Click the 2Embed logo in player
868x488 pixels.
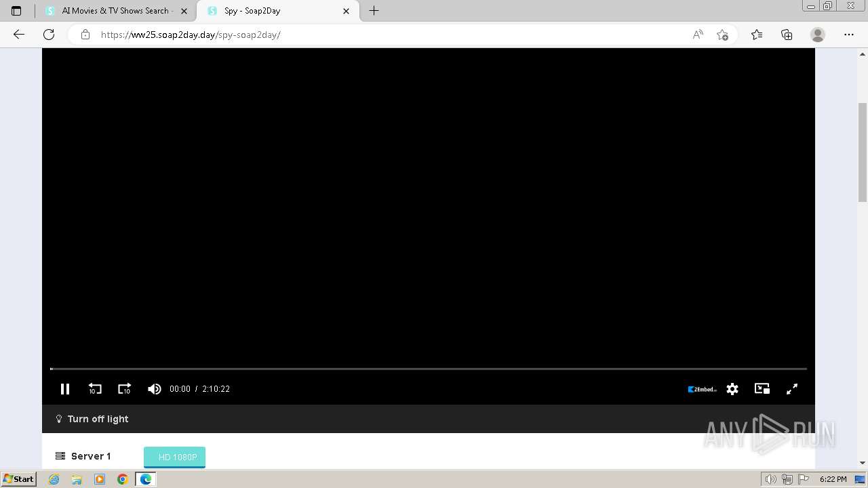click(703, 389)
